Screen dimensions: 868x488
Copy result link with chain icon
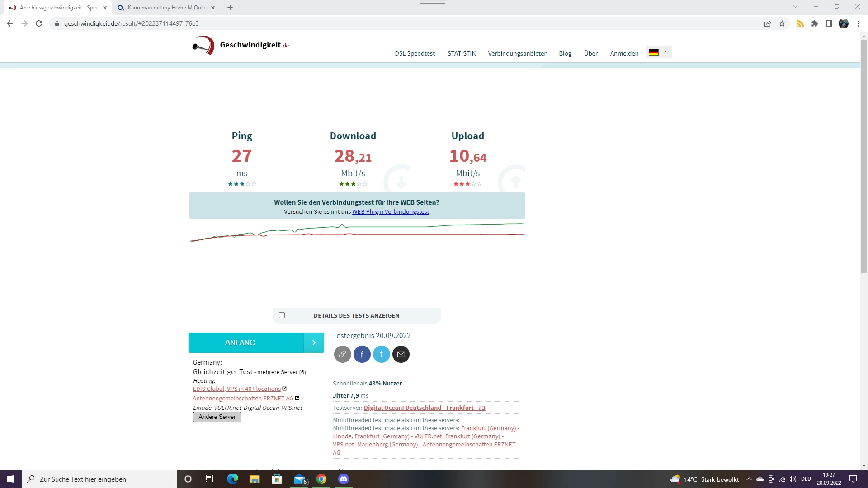(x=342, y=354)
